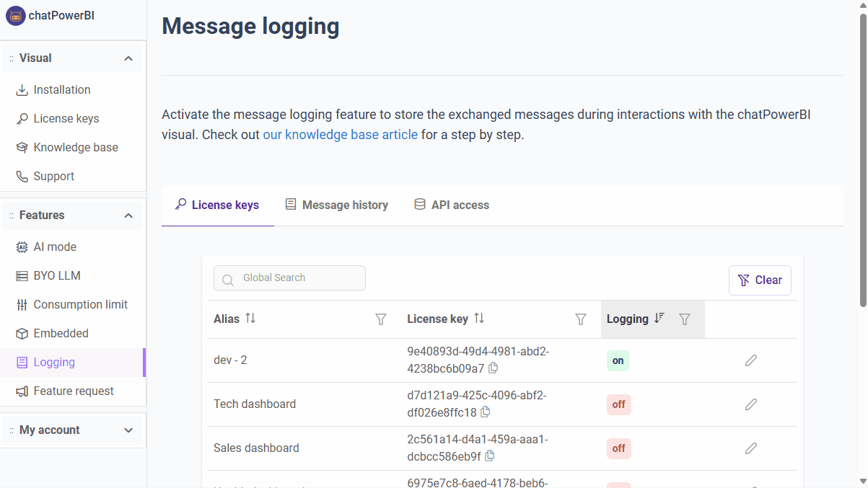
Task: Edit the dev - 2 row
Action: pyautogui.click(x=751, y=360)
